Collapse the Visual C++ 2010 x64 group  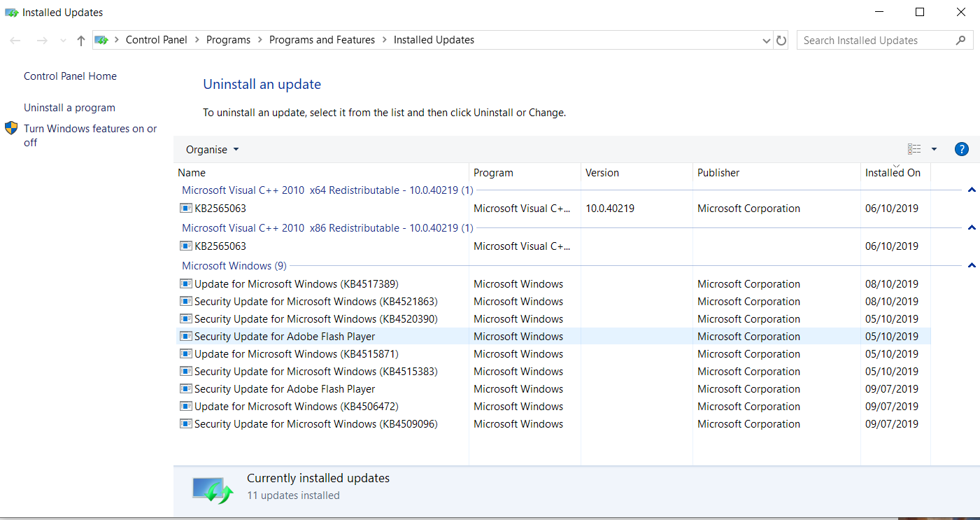pos(972,190)
